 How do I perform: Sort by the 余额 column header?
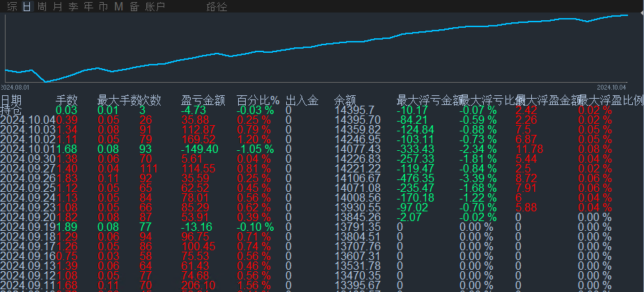click(x=345, y=101)
